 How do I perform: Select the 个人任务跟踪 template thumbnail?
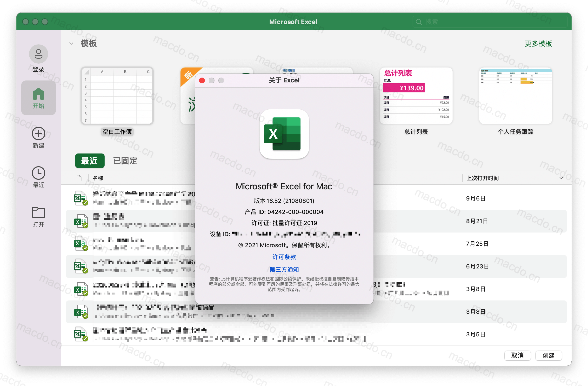point(515,96)
